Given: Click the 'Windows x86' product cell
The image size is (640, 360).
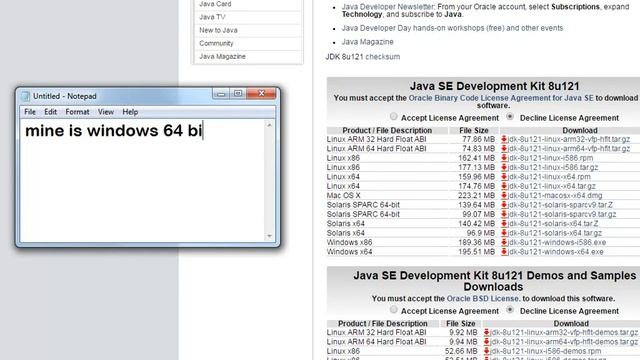Looking at the screenshot, I should pos(349,242).
